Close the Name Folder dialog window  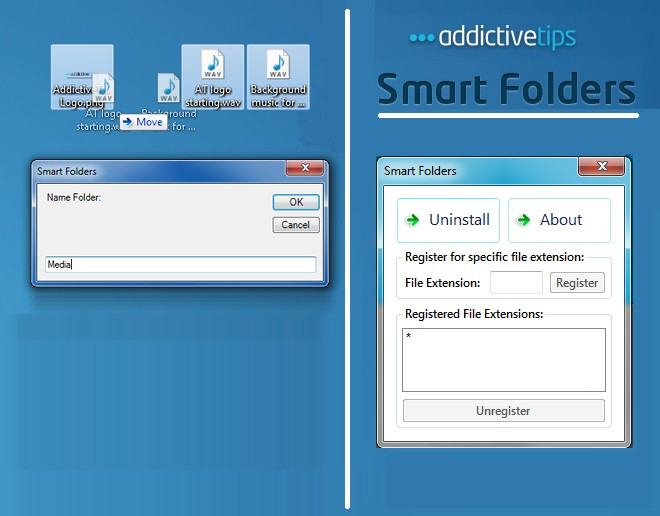(305, 168)
